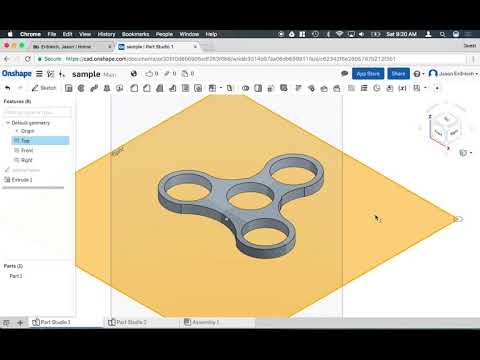Click the cad.onshape.com address bar

click(250, 59)
